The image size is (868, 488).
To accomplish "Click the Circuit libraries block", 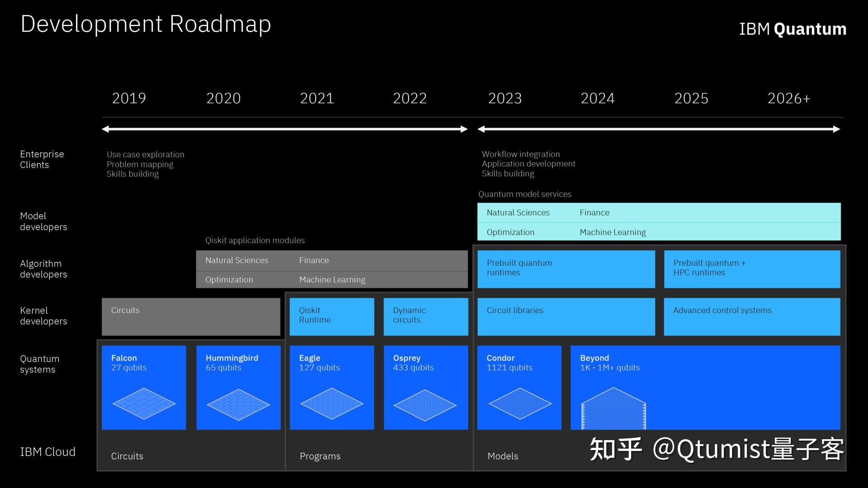I will [x=566, y=316].
